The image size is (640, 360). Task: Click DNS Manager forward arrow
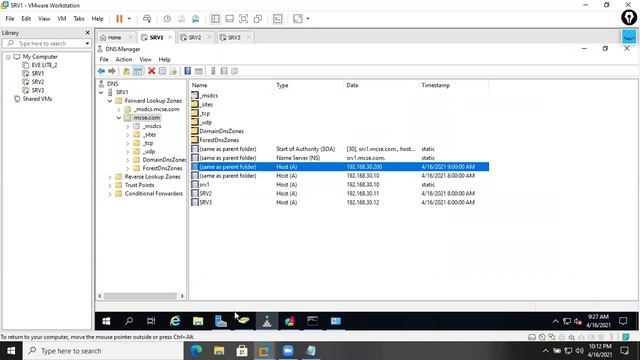click(x=111, y=71)
